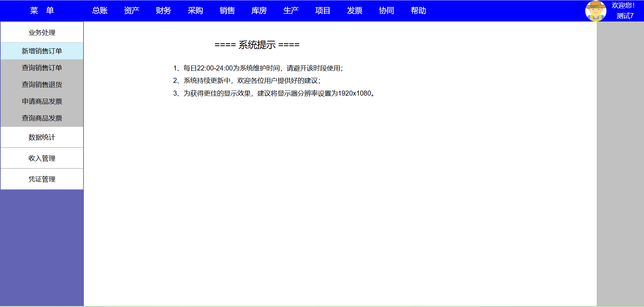Select 财务 in the top navigation

[x=163, y=11]
